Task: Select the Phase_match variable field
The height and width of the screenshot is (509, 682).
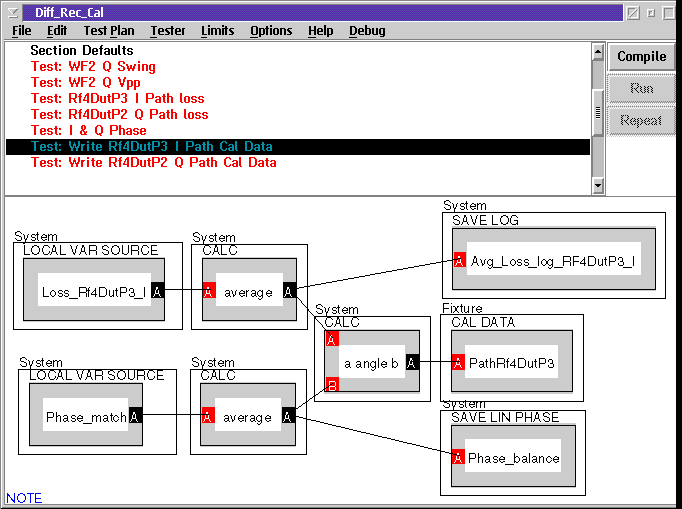Action: 86,415
